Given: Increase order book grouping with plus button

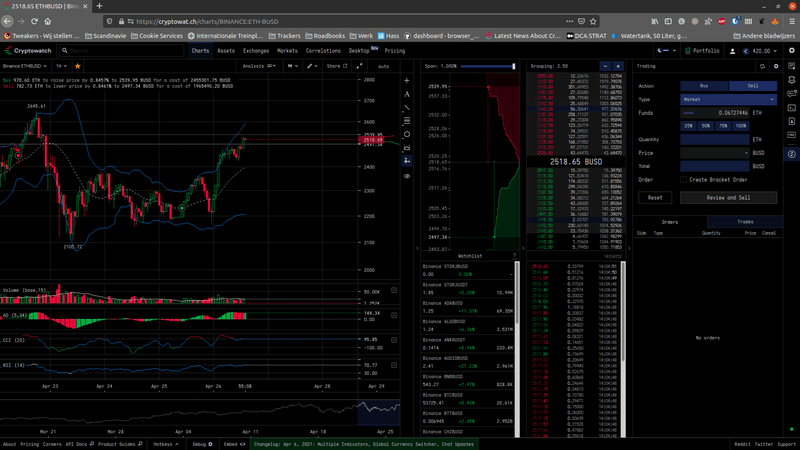Looking at the screenshot, I should 617,66.
